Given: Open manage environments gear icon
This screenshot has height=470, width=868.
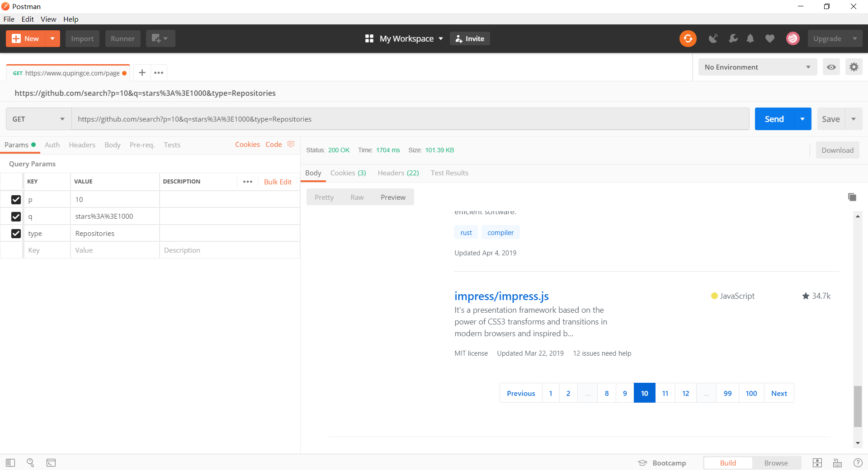Looking at the screenshot, I should pos(854,67).
